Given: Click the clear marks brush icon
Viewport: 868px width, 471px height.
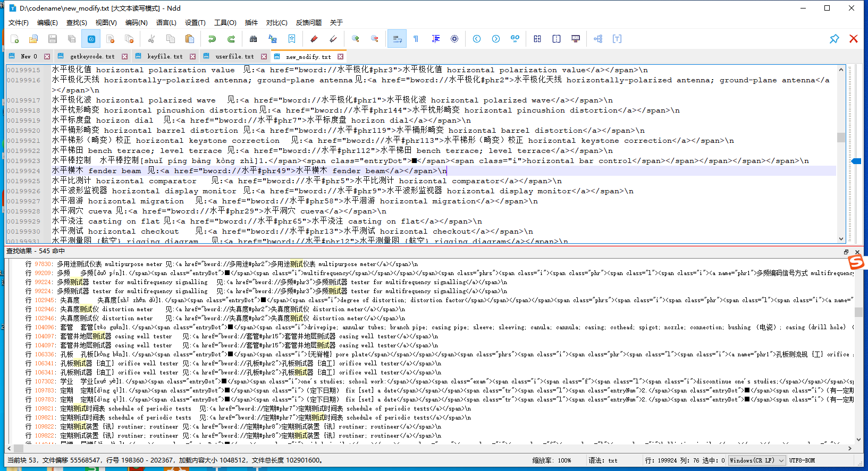Looking at the screenshot, I should tap(333, 39).
